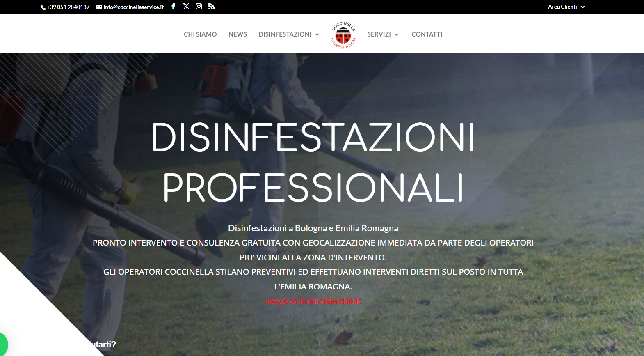Click the red sos@coccinellasservice.it email link
The width and height of the screenshot is (644, 356).
[313, 301]
